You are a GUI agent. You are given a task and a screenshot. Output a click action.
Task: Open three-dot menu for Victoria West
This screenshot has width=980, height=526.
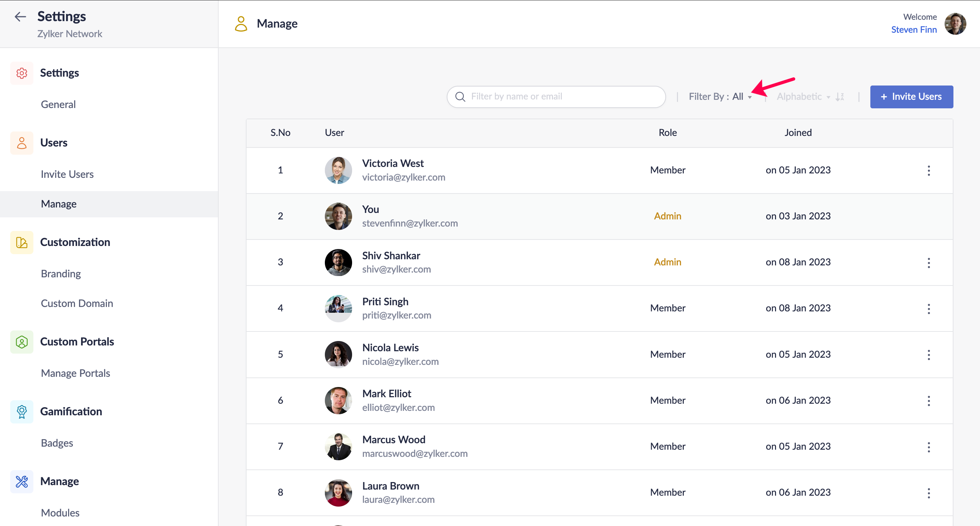[928, 171]
